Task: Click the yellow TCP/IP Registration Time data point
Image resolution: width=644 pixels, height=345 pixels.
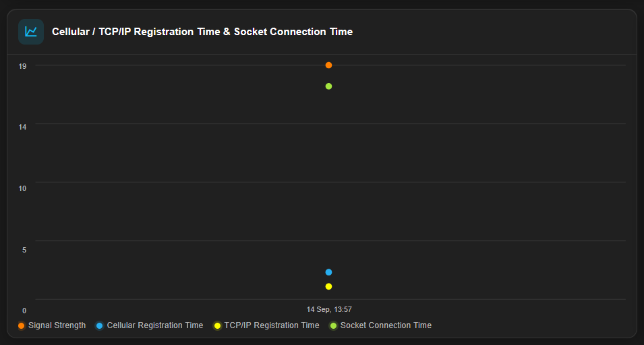Action: pyautogui.click(x=328, y=286)
